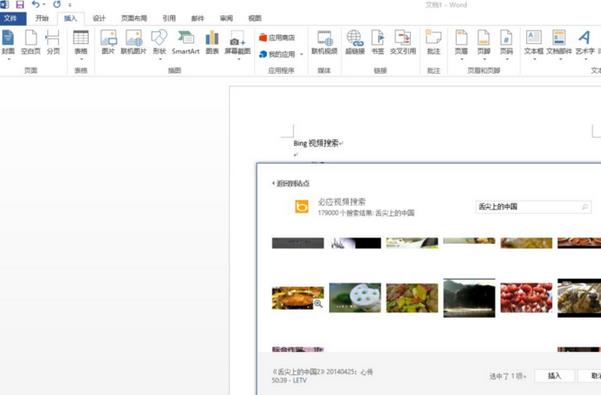Open the App Store (应用商店)
Viewport: 601px width, 395px height.
pos(277,38)
